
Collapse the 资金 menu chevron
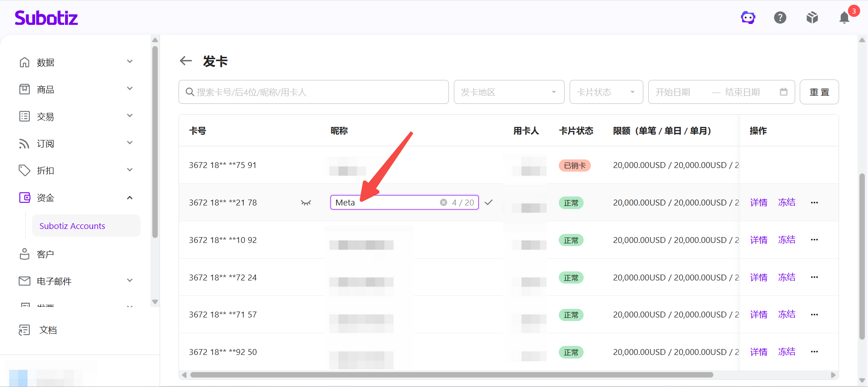point(130,198)
